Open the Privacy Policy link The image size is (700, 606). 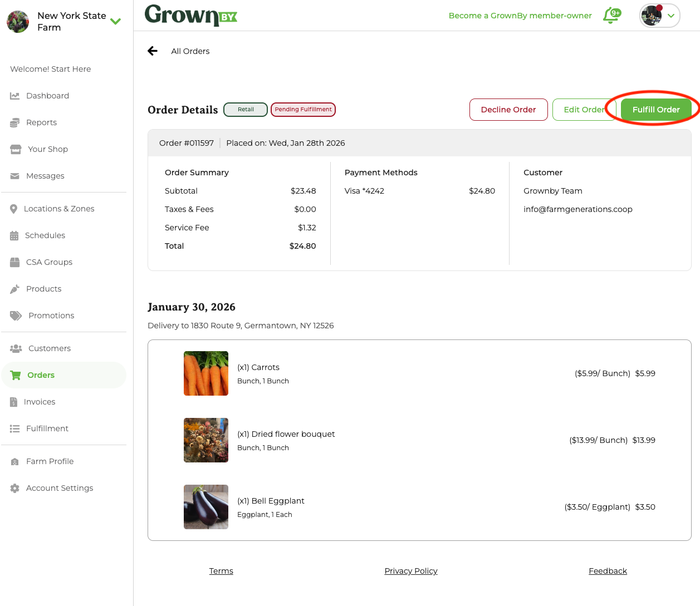tap(410, 571)
